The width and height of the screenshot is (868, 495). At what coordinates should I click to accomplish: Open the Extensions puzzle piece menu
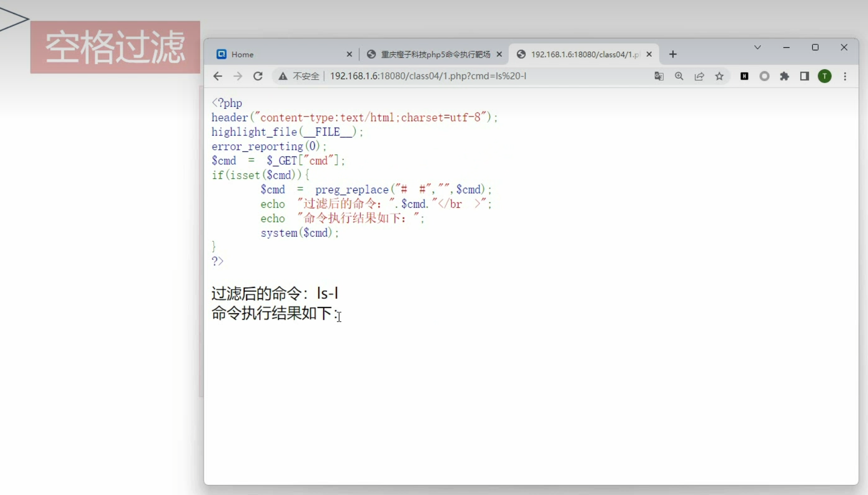tap(785, 76)
